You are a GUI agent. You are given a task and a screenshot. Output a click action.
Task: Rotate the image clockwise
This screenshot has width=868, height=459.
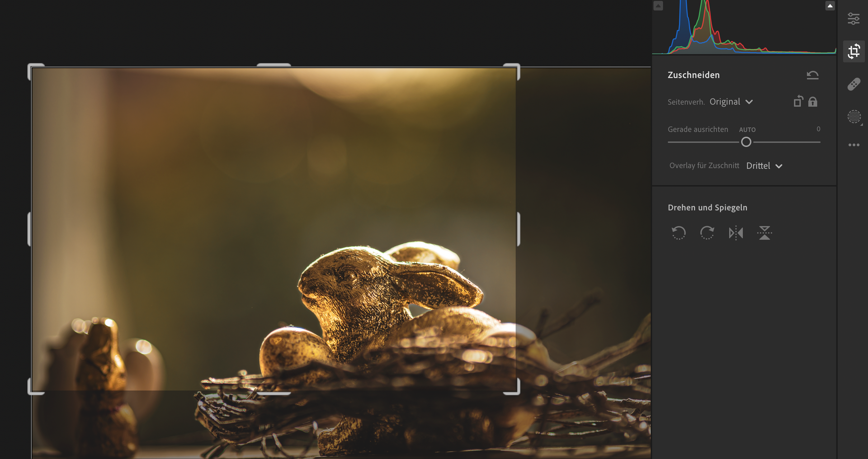(x=707, y=233)
